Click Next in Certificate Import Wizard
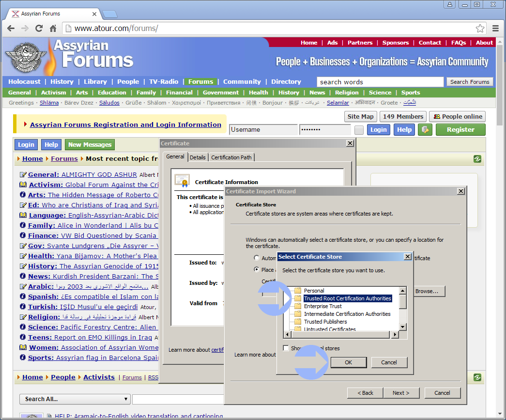The image size is (506, 420). tap(401, 393)
